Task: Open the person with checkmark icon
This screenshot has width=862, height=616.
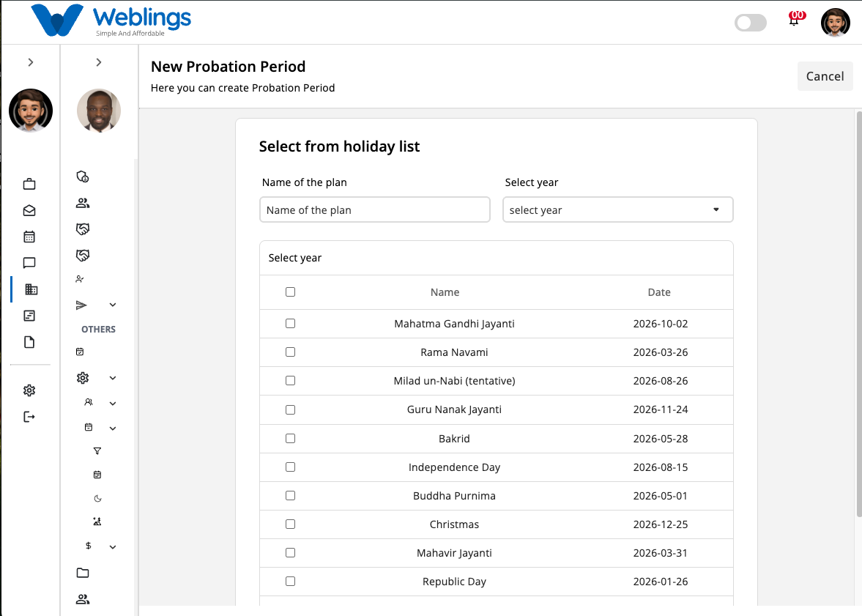Action: click(80, 279)
